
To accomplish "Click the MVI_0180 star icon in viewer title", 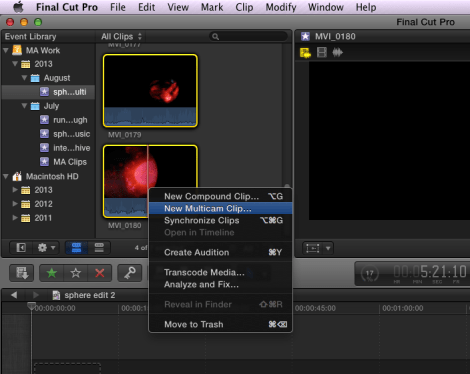I will click(x=305, y=36).
